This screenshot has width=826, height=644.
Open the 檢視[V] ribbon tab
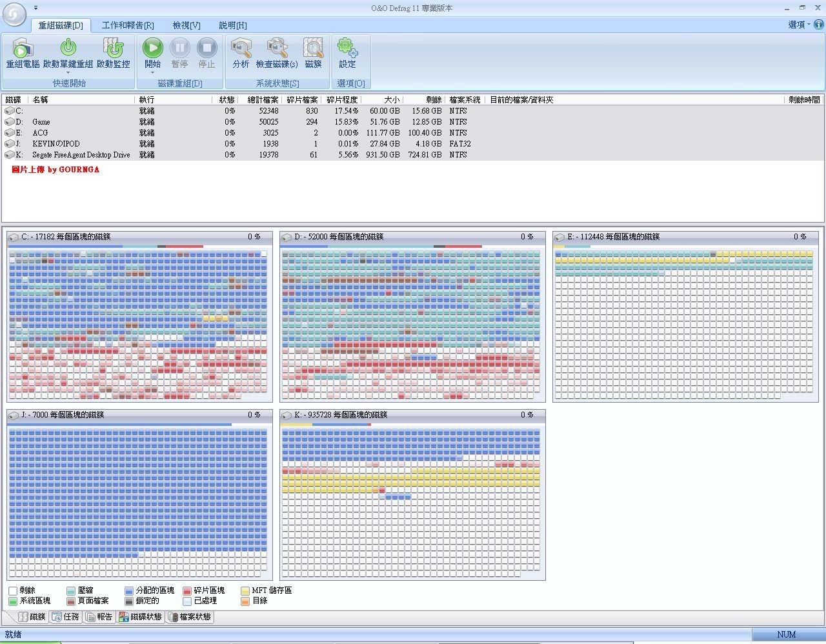pyautogui.click(x=186, y=25)
